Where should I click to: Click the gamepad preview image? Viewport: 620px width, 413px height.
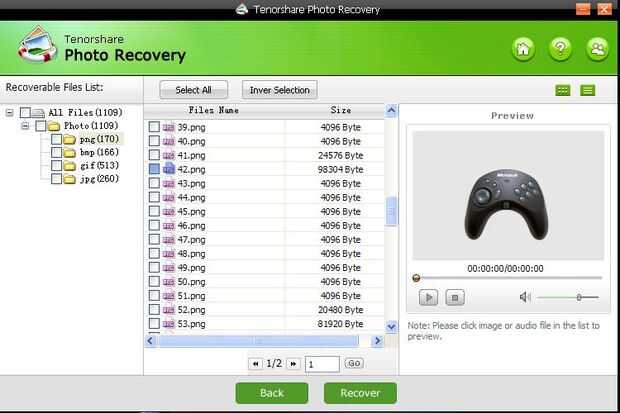[x=508, y=205]
